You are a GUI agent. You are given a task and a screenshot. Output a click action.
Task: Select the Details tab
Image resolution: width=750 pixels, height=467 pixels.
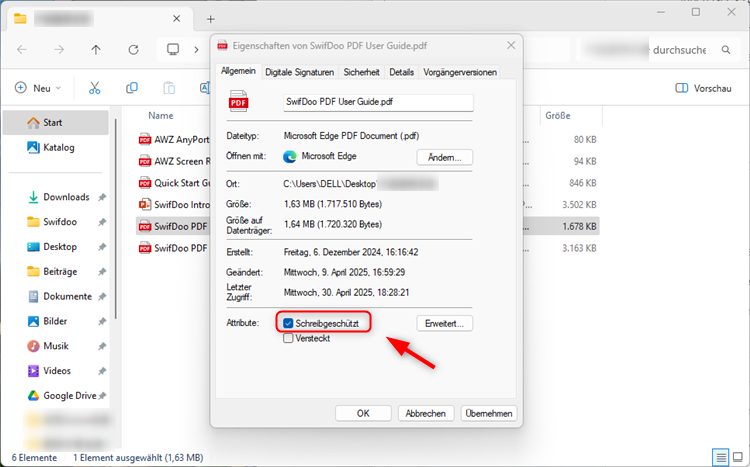(401, 72)
